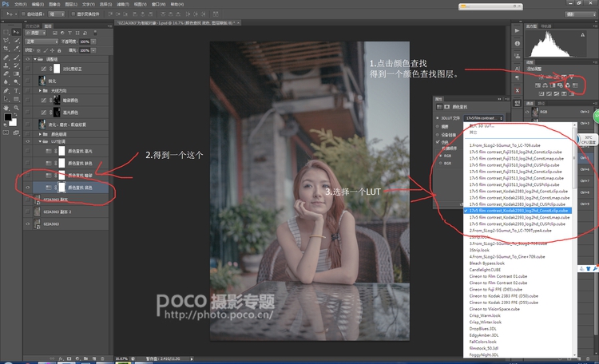
Task: Click the red X icon in collapsed panel dock
Action: pos(518,90)
